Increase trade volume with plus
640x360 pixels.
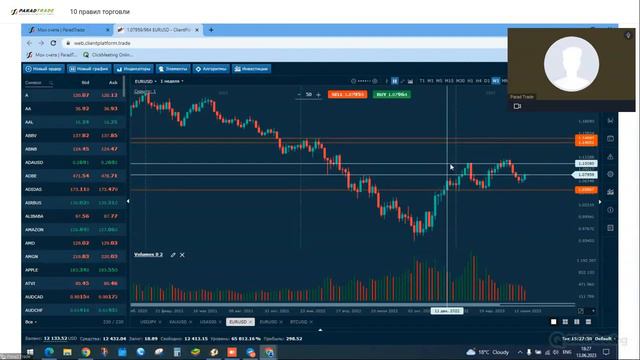pos(318,94)
